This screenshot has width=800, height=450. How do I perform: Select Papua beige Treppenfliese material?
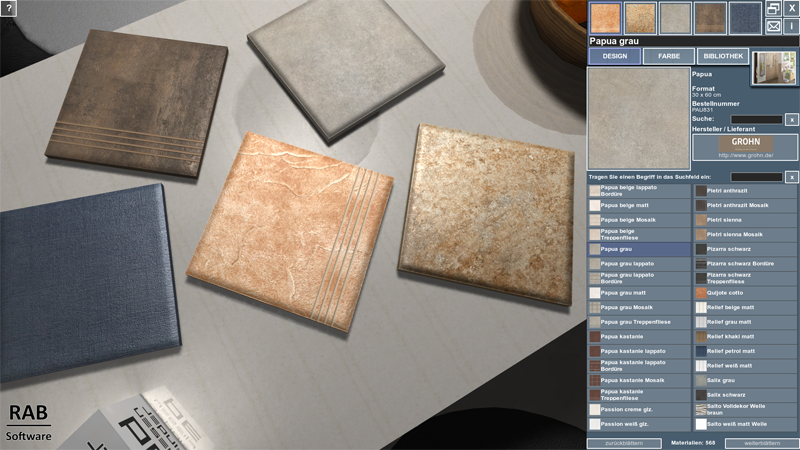coord(639,235)
